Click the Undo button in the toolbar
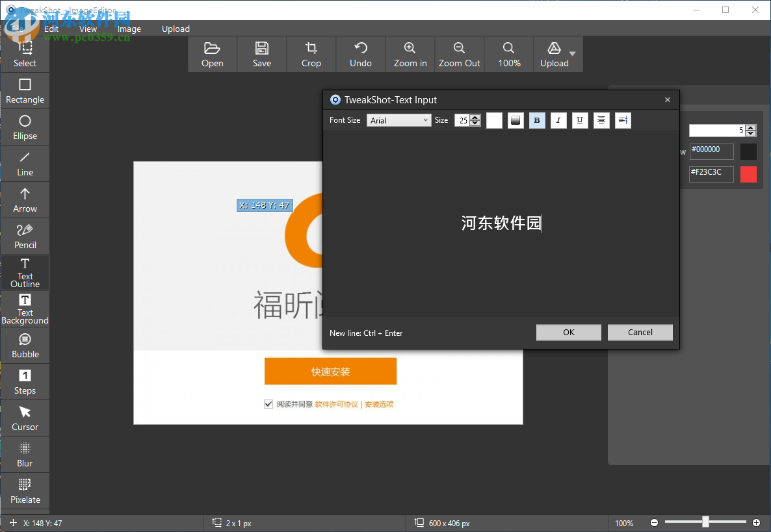Image resolution: width=771 pixels, height=532 pixels. click(x=360, y=54)
